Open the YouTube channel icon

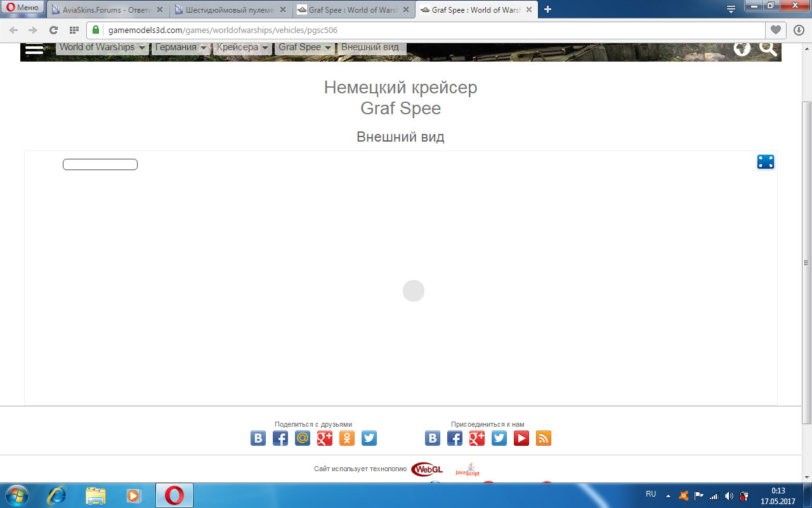point(521,438)
